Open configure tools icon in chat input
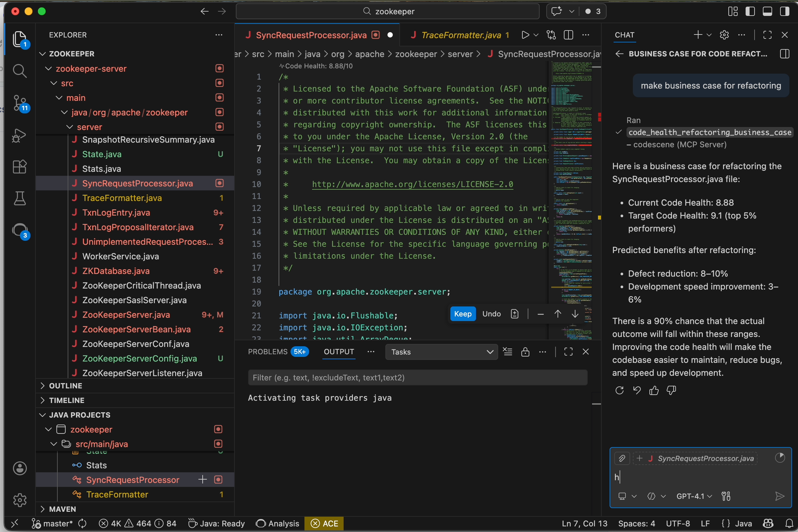798x532 pixels. click(726, 496)
